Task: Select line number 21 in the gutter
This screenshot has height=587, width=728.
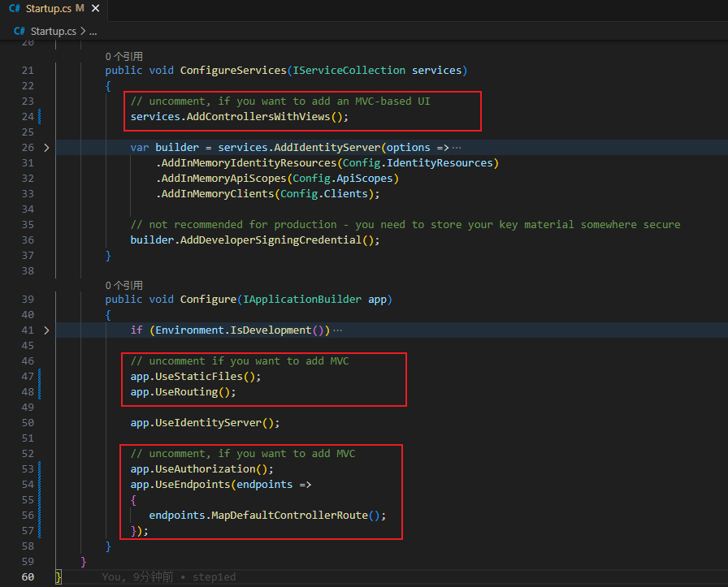Action: click(28, 71)
